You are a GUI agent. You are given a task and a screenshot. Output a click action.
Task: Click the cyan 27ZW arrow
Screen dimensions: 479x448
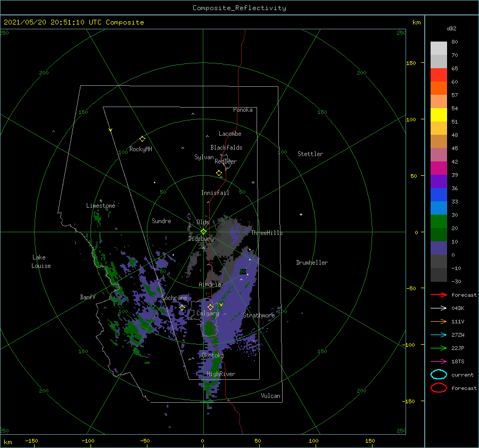(439, 335)
